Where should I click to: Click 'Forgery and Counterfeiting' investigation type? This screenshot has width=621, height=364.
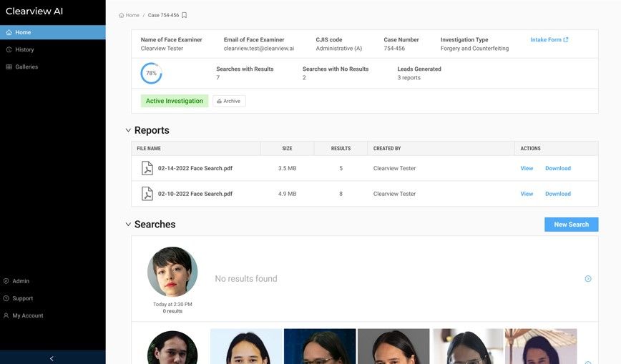pos(474,49)
